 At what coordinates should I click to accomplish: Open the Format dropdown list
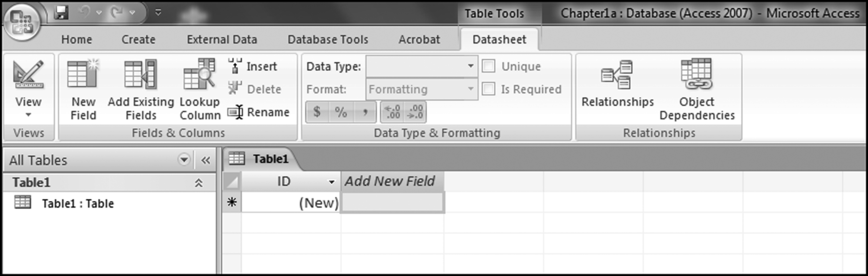point(470,89)
